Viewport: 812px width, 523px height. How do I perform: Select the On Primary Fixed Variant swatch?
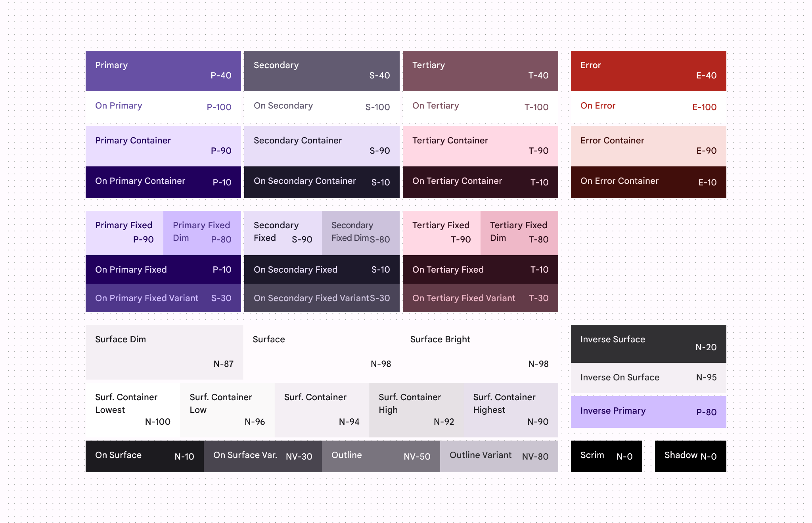pyautogui.click(x=163, y=298)
